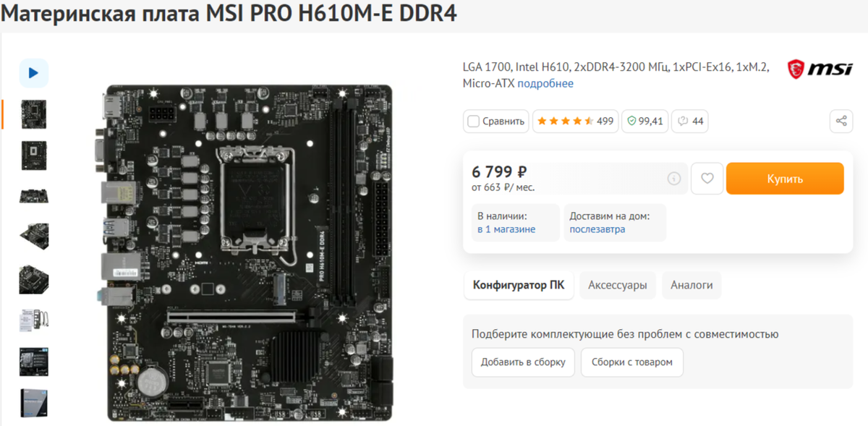Click послезавтра delivery link

coord(597,229)
